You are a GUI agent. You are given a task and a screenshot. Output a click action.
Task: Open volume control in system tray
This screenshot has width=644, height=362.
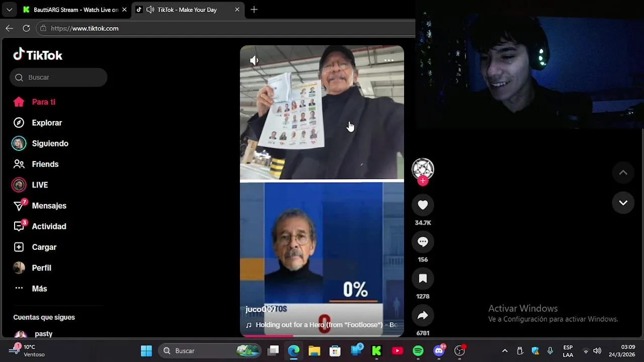[x=597, y=350]
